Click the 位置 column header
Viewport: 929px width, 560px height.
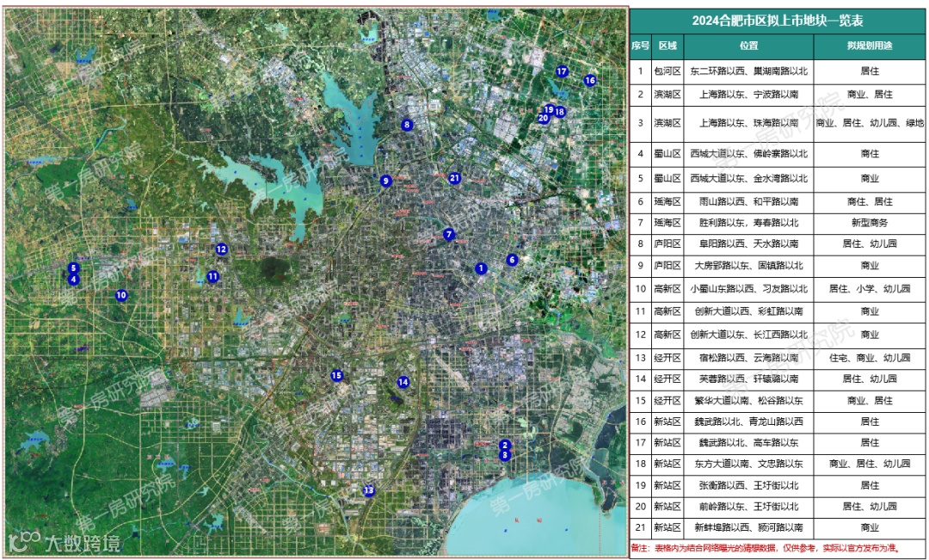[x=749, y=46]
